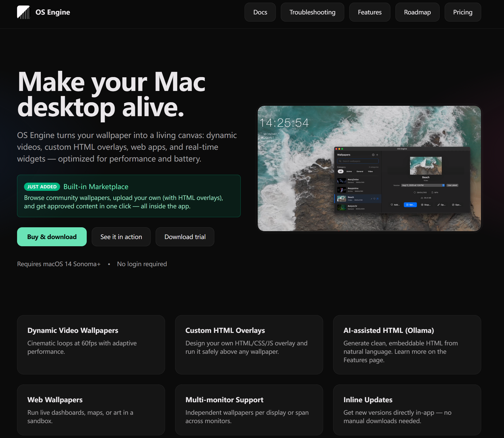Select the Video category in preview
504x438 pixels.
click(370, 171)
